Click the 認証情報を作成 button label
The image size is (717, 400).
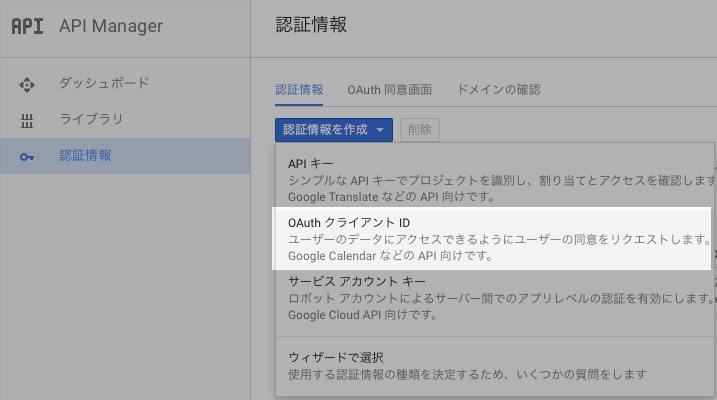pyautogui.click(x=325, y=129)
